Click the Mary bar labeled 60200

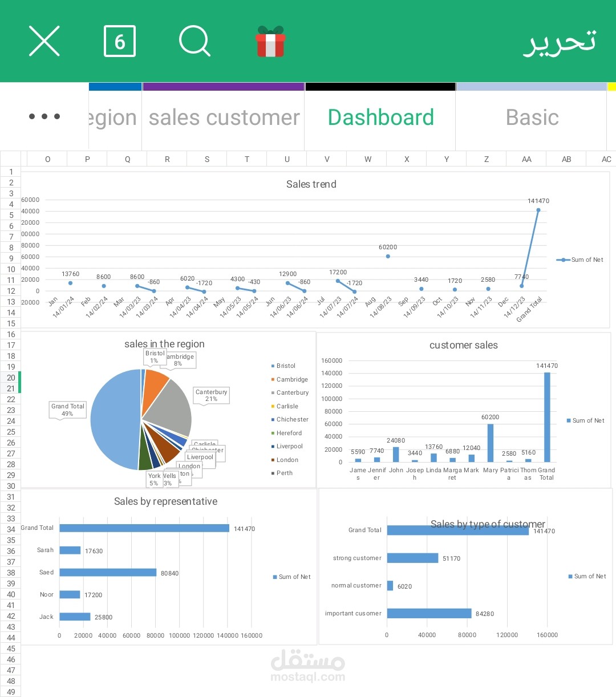[491, 443]
